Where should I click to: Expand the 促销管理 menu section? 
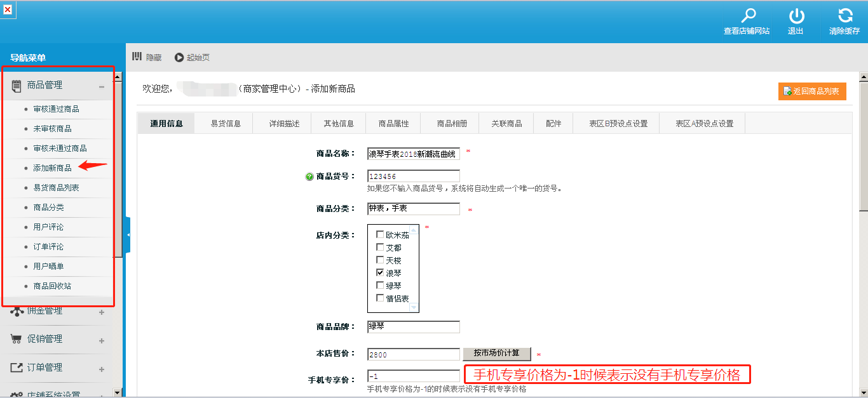click(102, 340)
